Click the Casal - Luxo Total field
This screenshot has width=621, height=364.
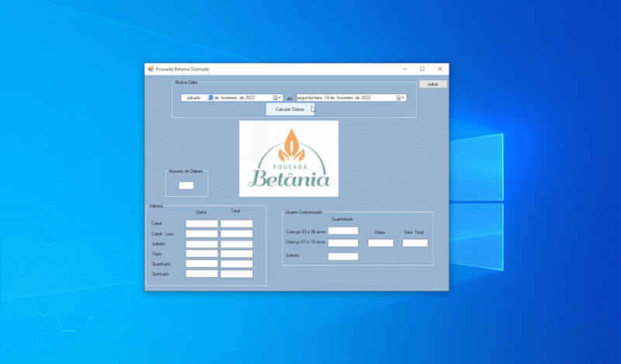click(x=237, y=234)
